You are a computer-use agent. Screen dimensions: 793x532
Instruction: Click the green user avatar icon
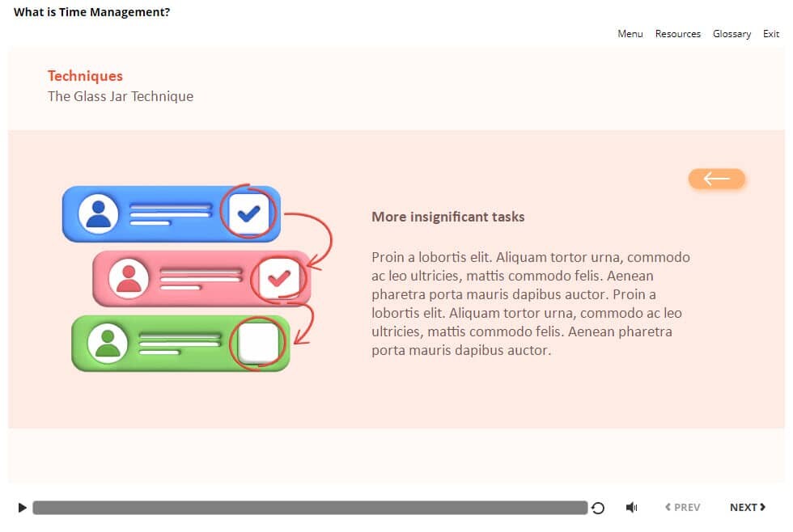pos(108,343)
